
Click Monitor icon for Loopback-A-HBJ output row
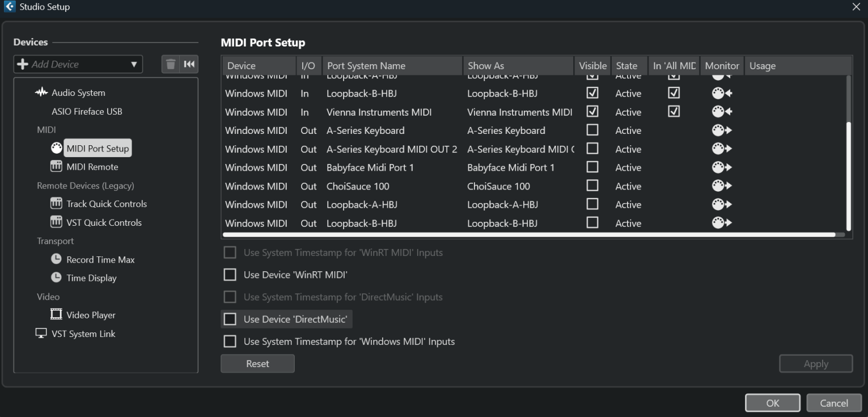point(722,205)
